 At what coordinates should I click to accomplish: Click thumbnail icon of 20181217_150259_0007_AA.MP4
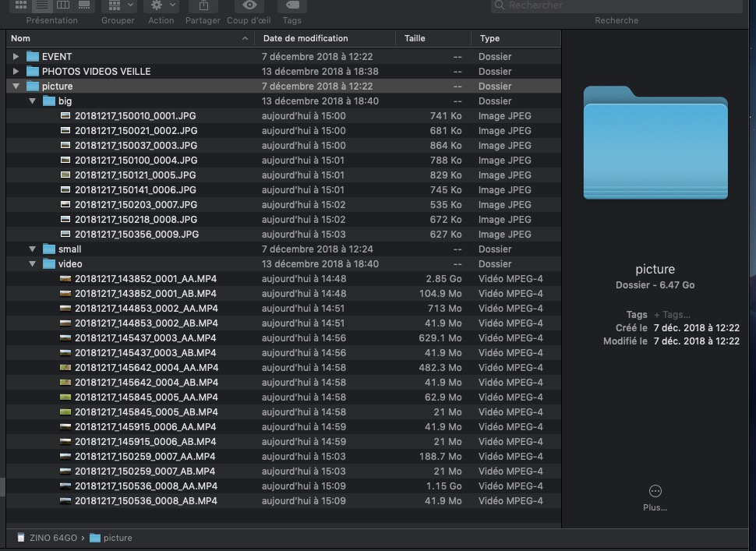[65, 457]
